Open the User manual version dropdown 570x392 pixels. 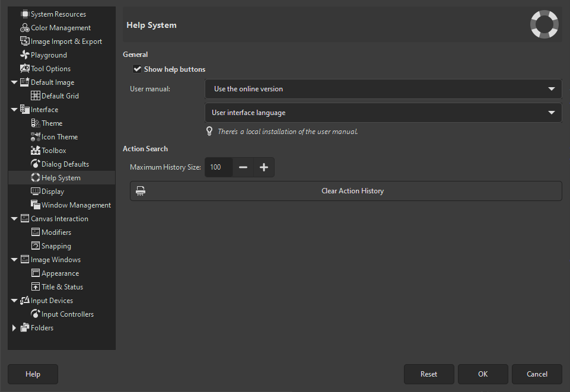[x=383, y=89]
